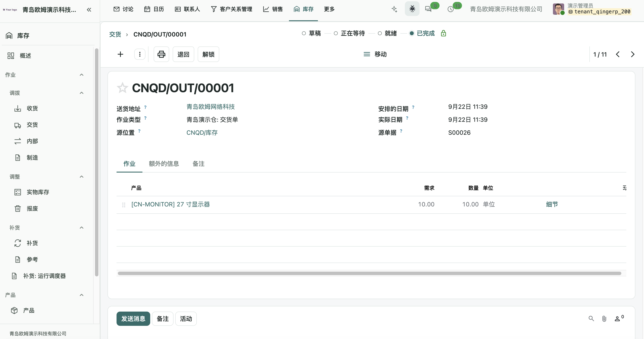Screen dimensions: 644x339
Task: Click the sidebar vertical scrollbar
Action: 96,162
